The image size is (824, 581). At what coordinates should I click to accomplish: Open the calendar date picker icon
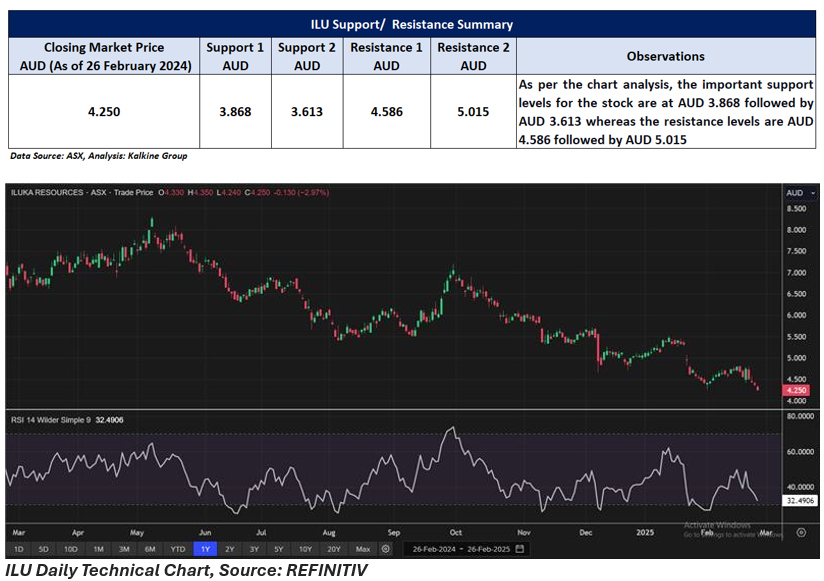click(x=520, y=549)
